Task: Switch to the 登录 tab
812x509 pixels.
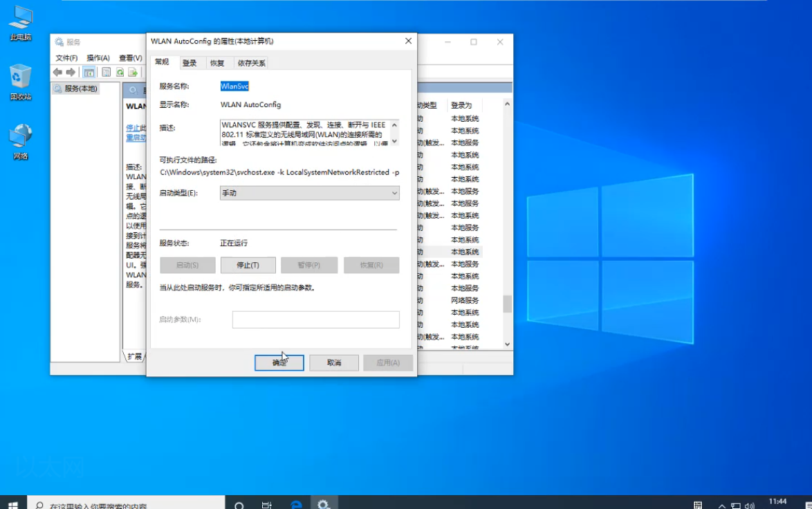Action: click(x=190, y=62)
